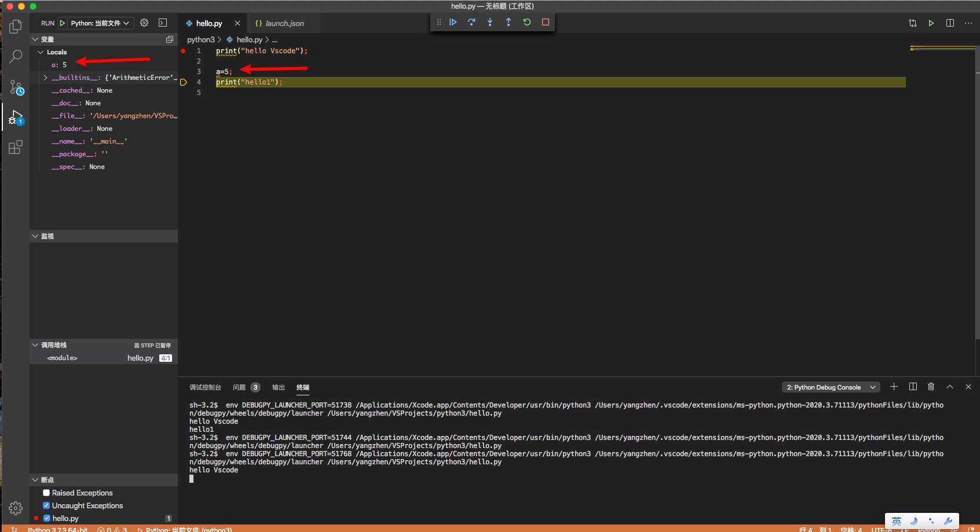Open the Search view in the activity bar
Screen dimensions: 980x532
(16, 56)
